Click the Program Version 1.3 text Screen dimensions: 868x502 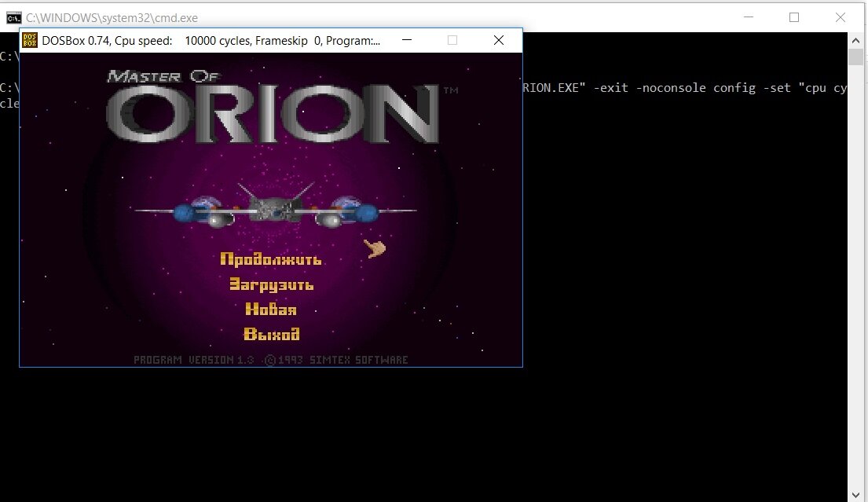tap(194, 360)
